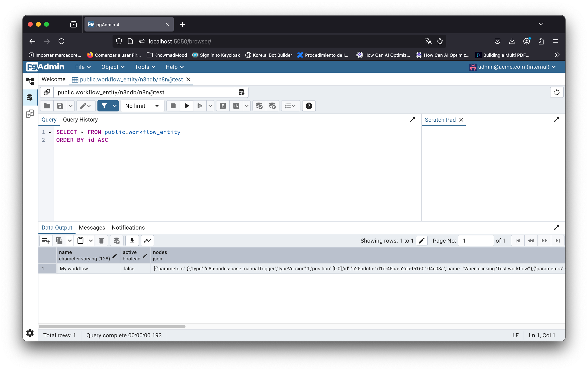This screenshot has width=588, height=371.
Task: Open the Explain plan for the query
Action: (223, 106)
